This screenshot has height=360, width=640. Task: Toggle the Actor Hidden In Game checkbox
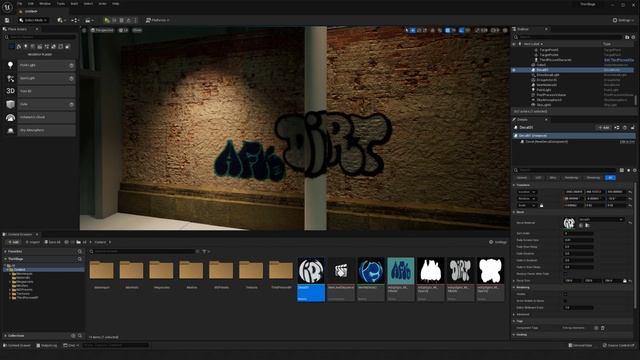coord(565,301)
